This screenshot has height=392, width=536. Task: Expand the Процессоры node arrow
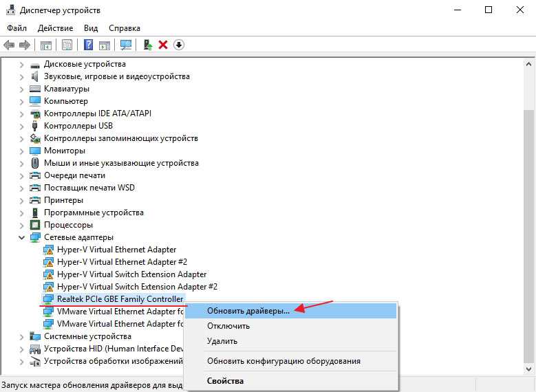pyautogui.click(x=21, y=225)
